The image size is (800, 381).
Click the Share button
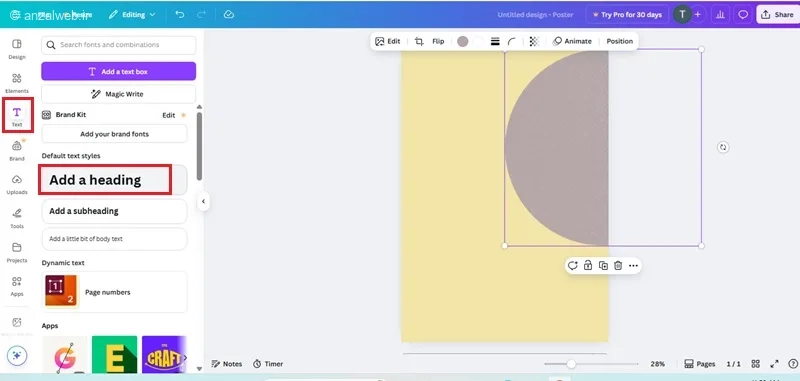tap(778, 14)
